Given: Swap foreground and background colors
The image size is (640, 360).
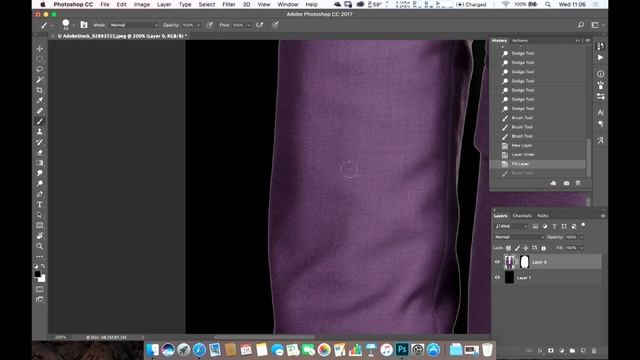Looking at the screenshot, I should click(x=43, y=266).
